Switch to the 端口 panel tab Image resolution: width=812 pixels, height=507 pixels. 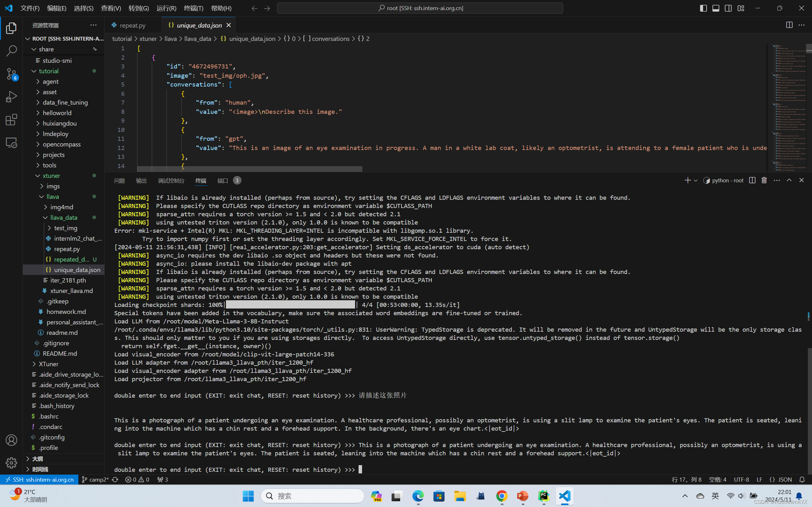pos(223,181)
